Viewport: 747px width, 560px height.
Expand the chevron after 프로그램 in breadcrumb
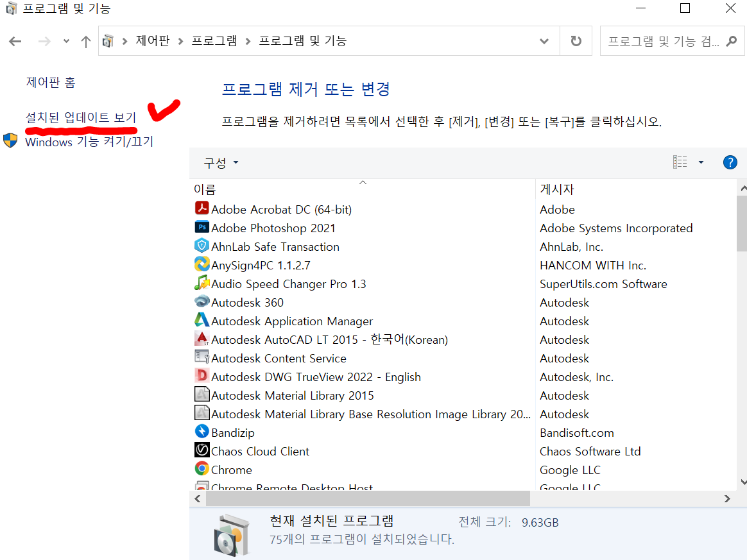pyautogui.click(x=248, y=42)
